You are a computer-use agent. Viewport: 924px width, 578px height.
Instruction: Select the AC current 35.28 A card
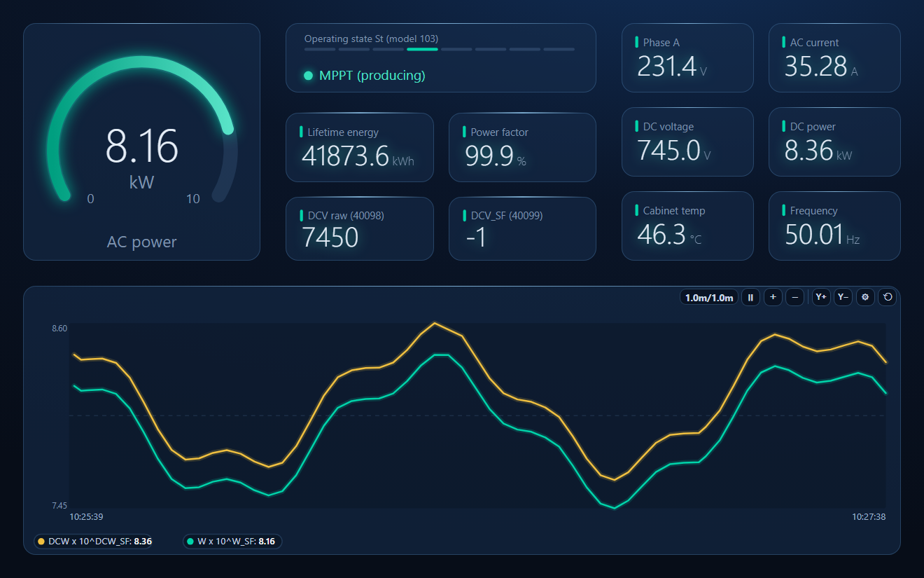click(x=834, y=57)
